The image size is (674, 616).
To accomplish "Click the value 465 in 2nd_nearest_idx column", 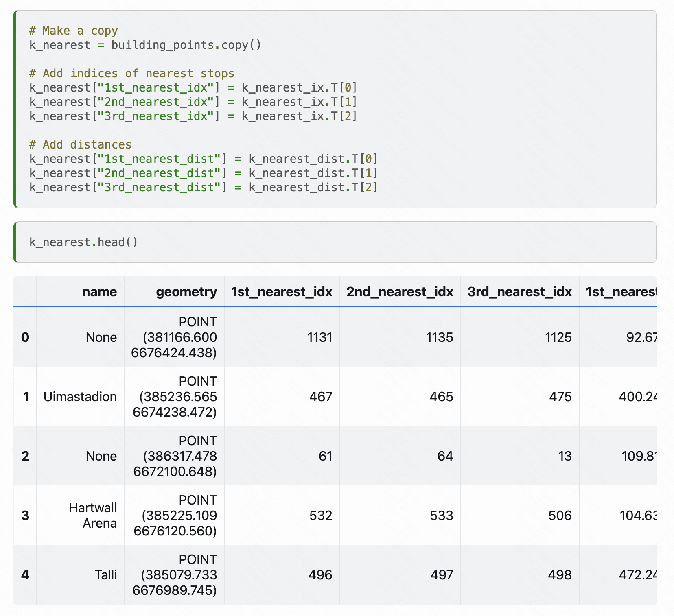I will coord(441,397).
